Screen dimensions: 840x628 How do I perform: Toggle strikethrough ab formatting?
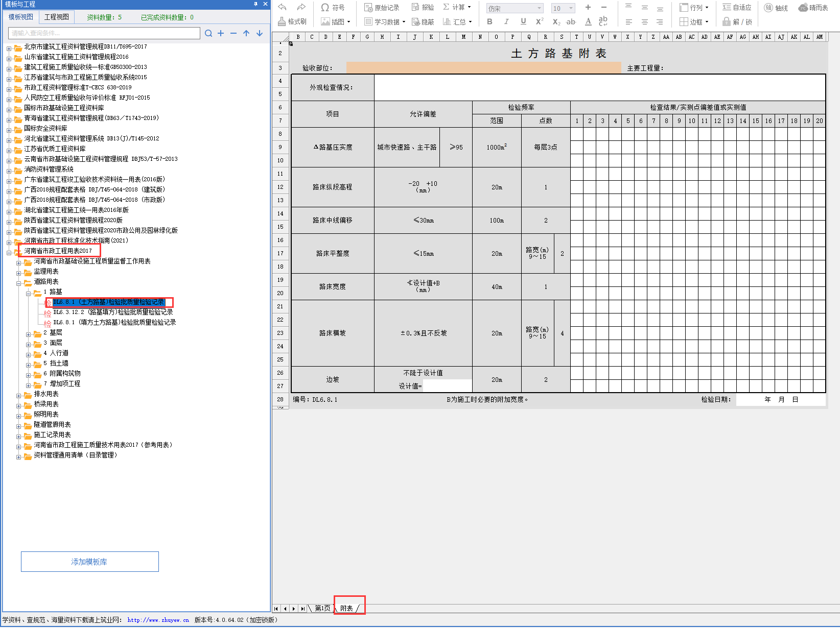pyautogui.click(x=571, y=21)
